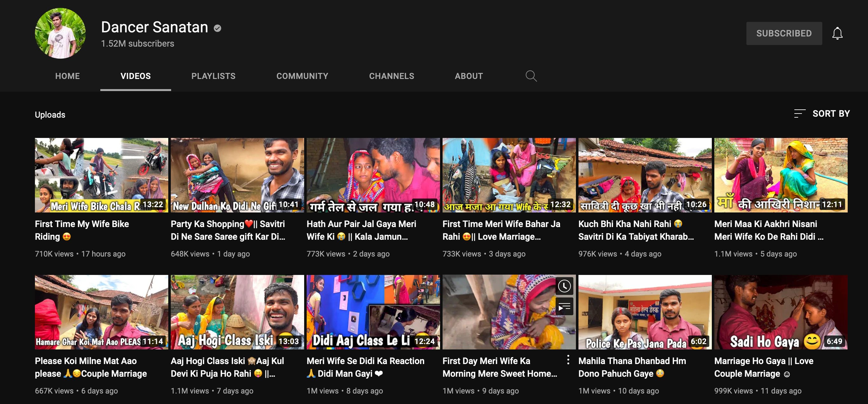Go to the COMMUNITY tab
This screenshot has width=868, height=404.
(x=302, y=76)
